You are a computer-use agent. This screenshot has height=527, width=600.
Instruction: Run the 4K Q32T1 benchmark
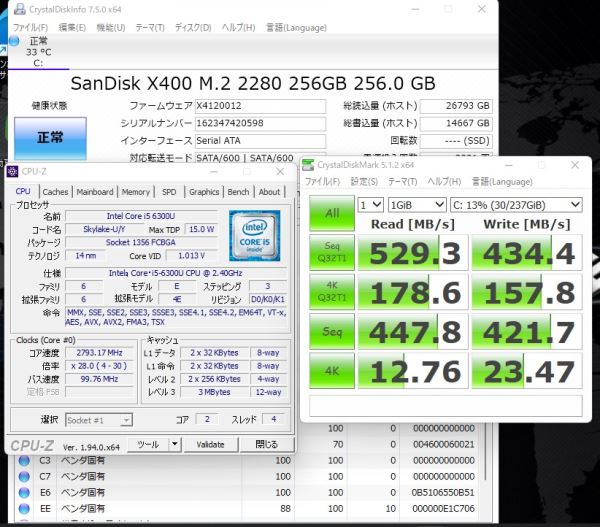pos(332,292)
